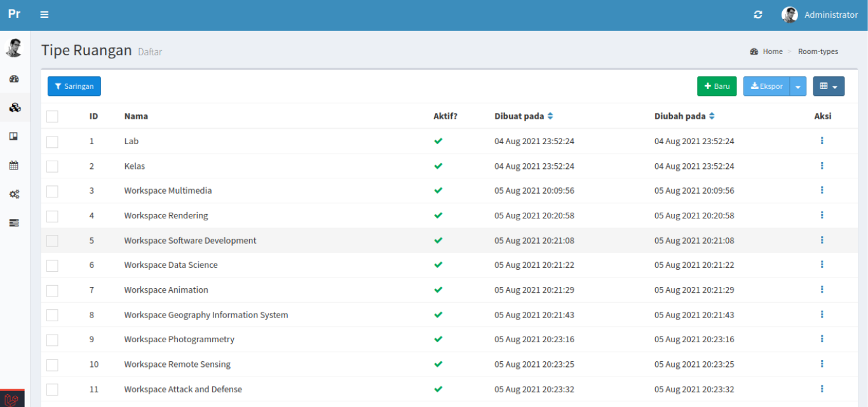Open action menu for Workspace Data Science

pos(822,265)
